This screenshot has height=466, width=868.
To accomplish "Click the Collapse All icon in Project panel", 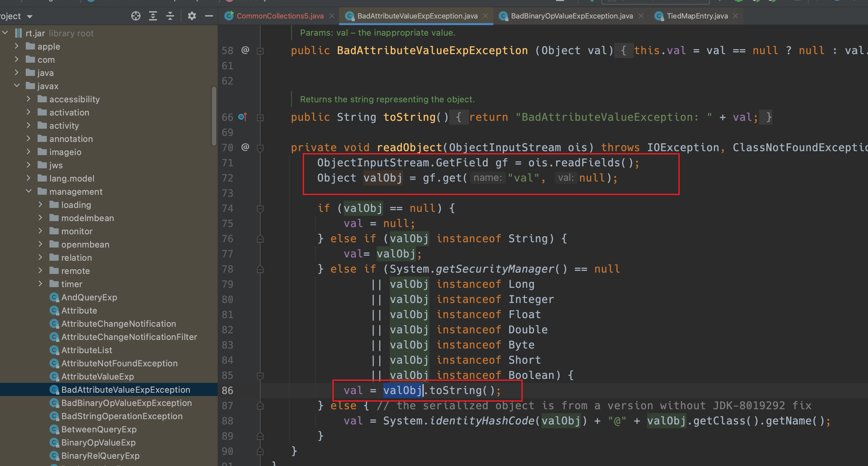I will 170,16.
